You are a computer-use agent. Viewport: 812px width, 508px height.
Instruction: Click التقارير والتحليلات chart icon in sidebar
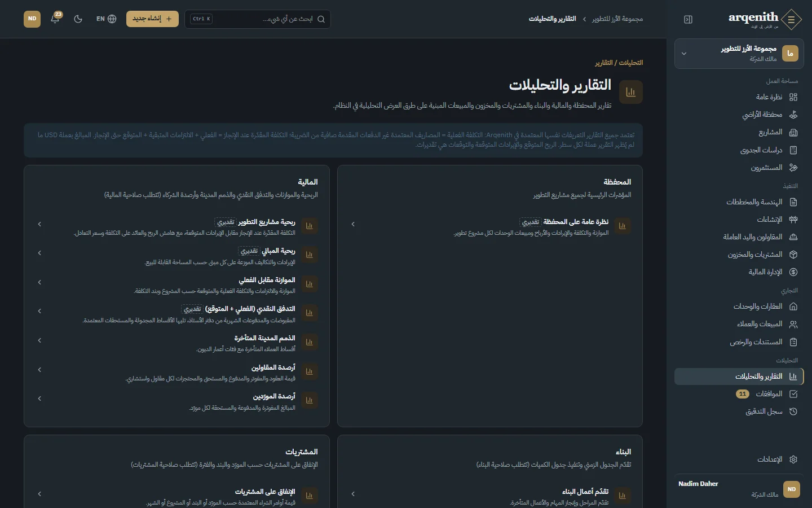pos(793,376)
